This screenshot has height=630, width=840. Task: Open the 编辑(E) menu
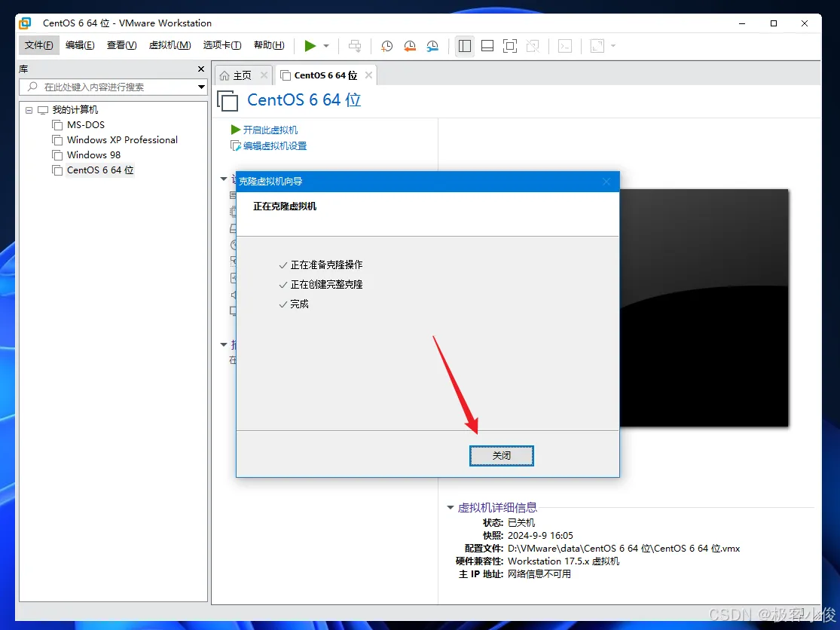pyautogui.click(x=80, y=45)
